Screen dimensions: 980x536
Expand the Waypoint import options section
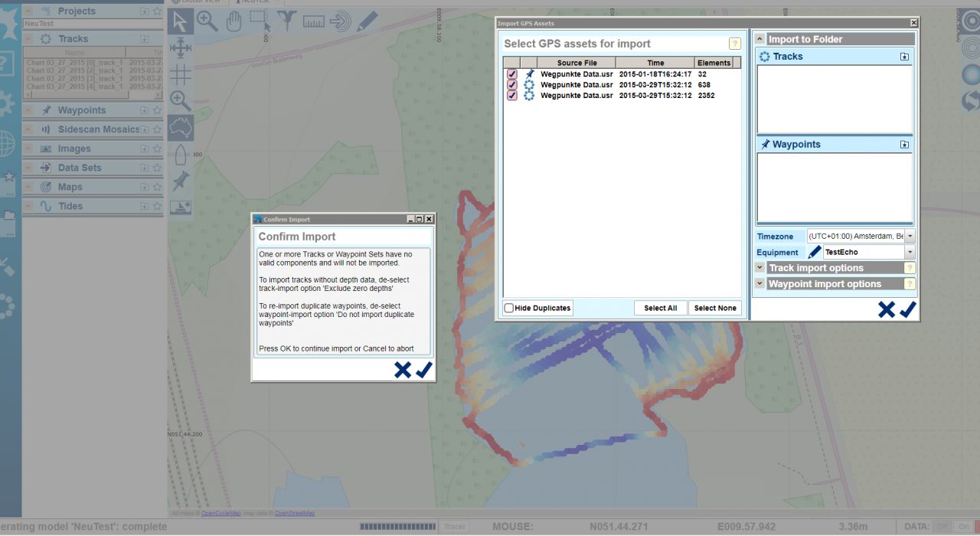(x=759, y=284)
